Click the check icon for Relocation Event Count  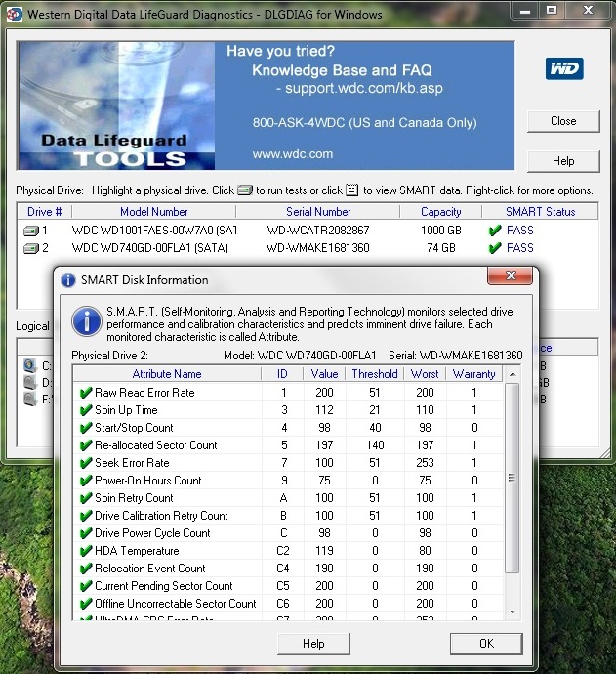[86, 569]
